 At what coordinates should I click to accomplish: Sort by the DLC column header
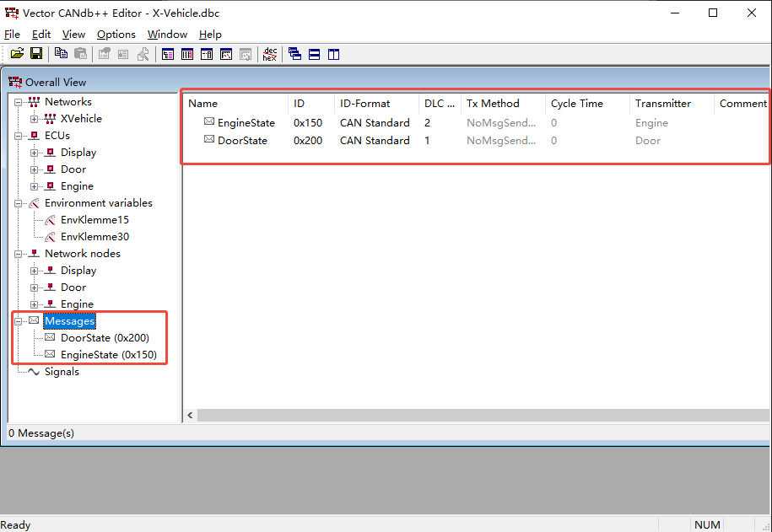coord(440,104)
